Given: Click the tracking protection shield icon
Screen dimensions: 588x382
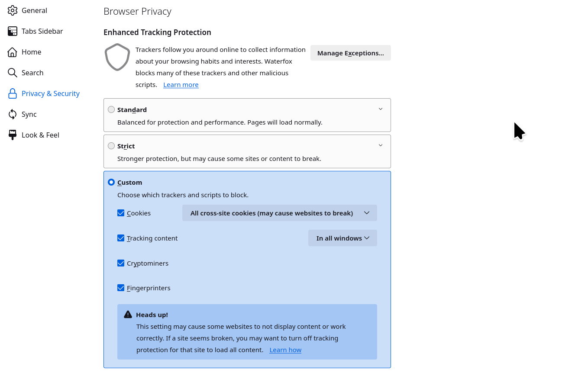Looking at the screenshot, I should click(117, 57).
